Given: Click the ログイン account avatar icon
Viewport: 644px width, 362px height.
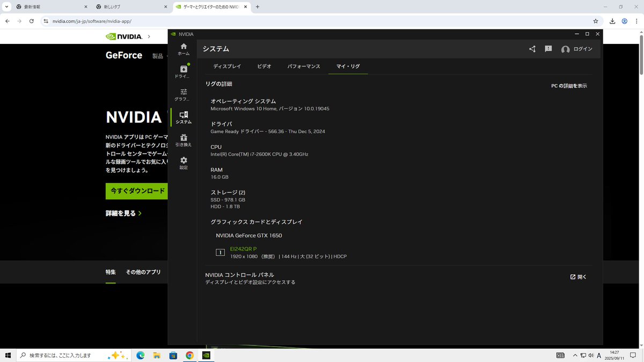Looking at the screenshot, I should click(565, 49).
